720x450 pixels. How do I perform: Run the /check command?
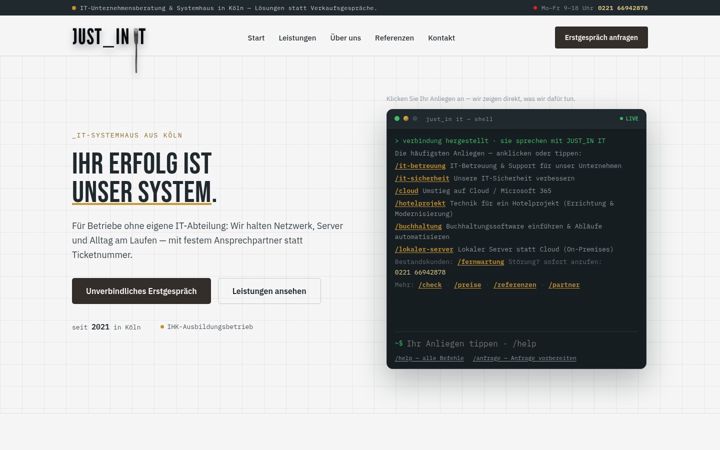[430, 285]
